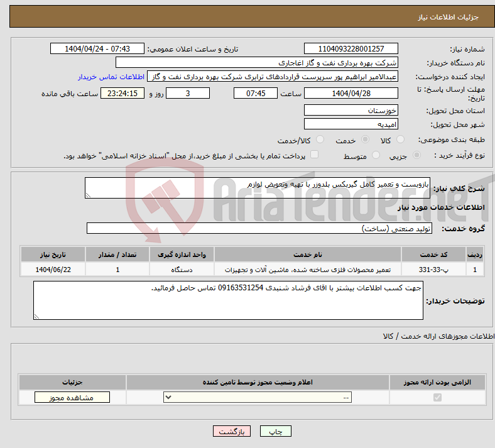Click the الزامی بودن ارائه مجوز header
495x448 pixels.
pos(437,382)
